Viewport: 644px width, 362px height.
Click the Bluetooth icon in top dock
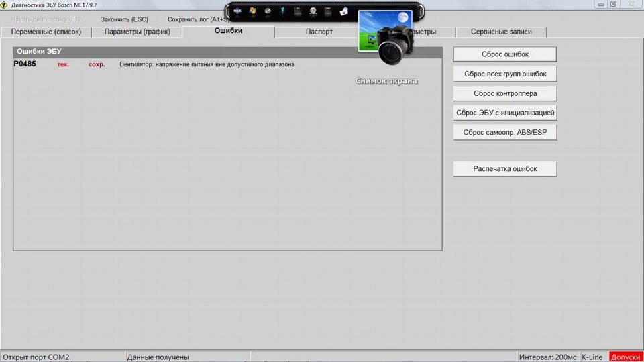(282, 11)
